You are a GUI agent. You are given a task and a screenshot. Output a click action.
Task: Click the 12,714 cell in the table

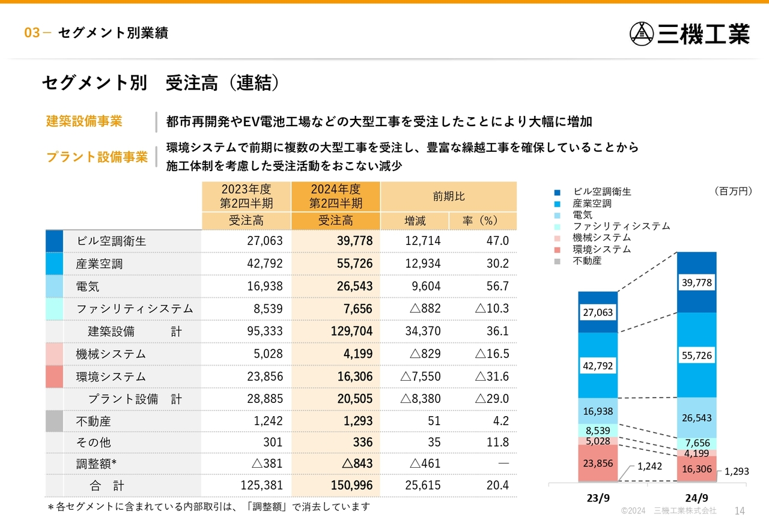pos(422,241)
